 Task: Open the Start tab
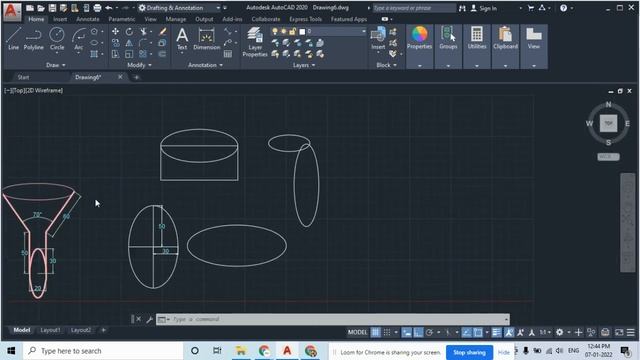[x=23, y=77]
